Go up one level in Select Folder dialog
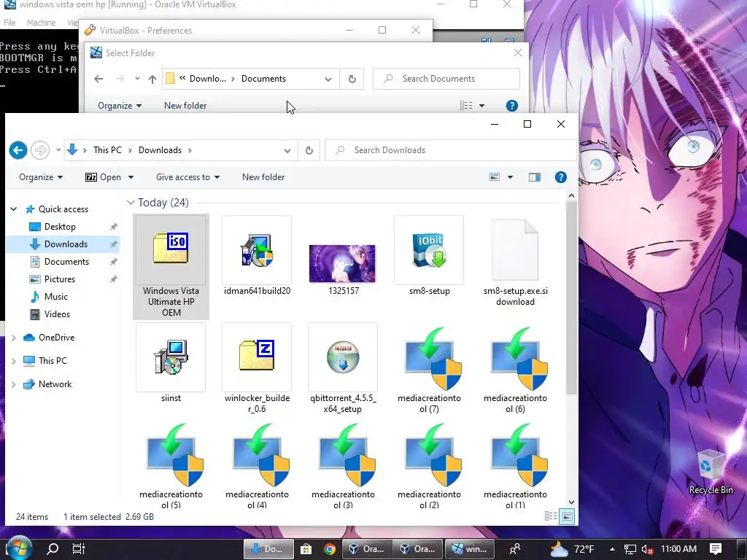 (152, 79)
